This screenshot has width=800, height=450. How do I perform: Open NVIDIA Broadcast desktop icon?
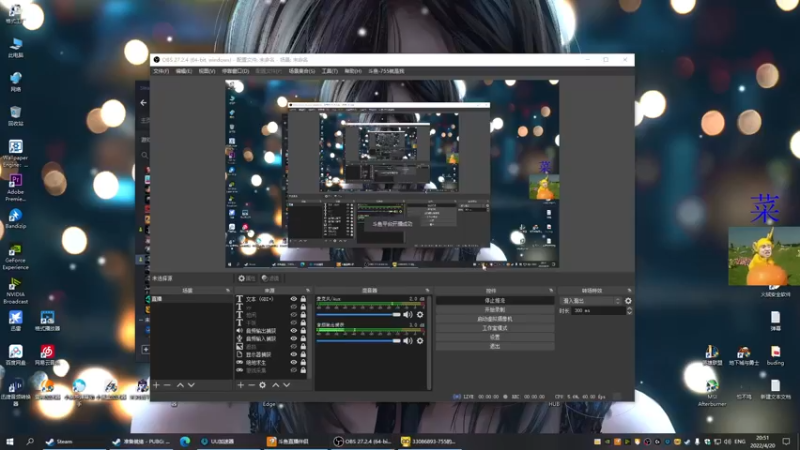[15, 291]
